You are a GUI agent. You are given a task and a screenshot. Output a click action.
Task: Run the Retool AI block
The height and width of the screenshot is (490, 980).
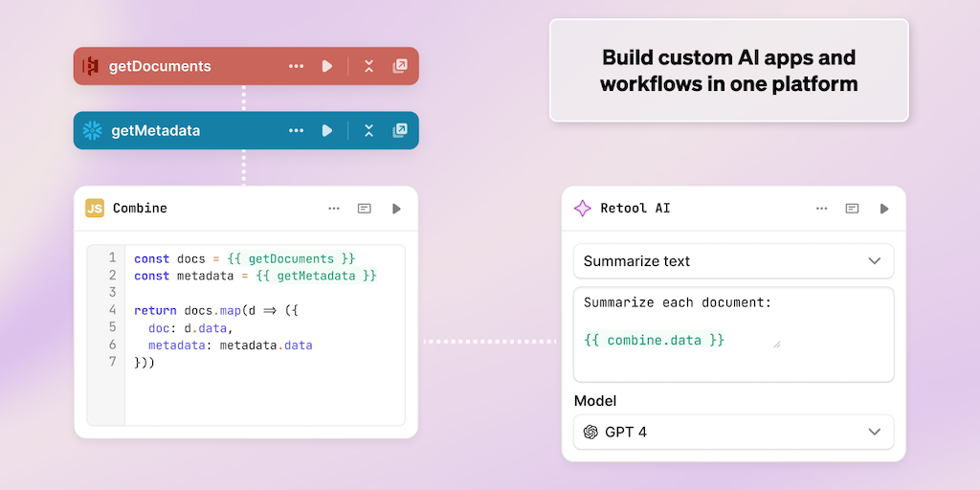[x=883, y=208]
